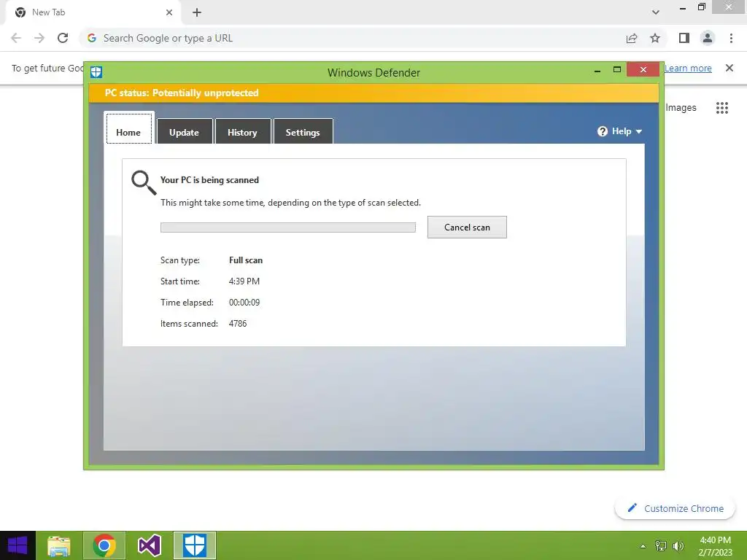Click the Windows Defender shield title icon
The height and width of the screenshot is (560, 747).
(96, 72)
